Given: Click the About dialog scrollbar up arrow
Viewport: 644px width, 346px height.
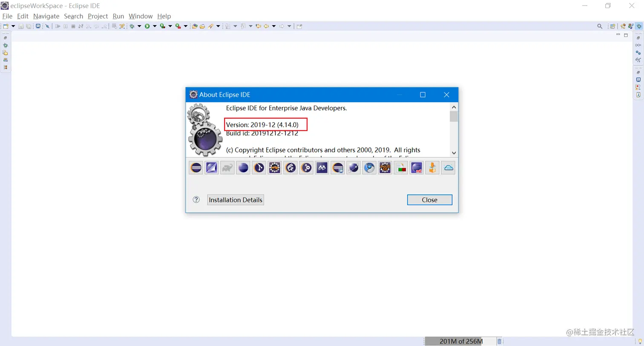Looking at the screenshot, I should pos(454,107).
